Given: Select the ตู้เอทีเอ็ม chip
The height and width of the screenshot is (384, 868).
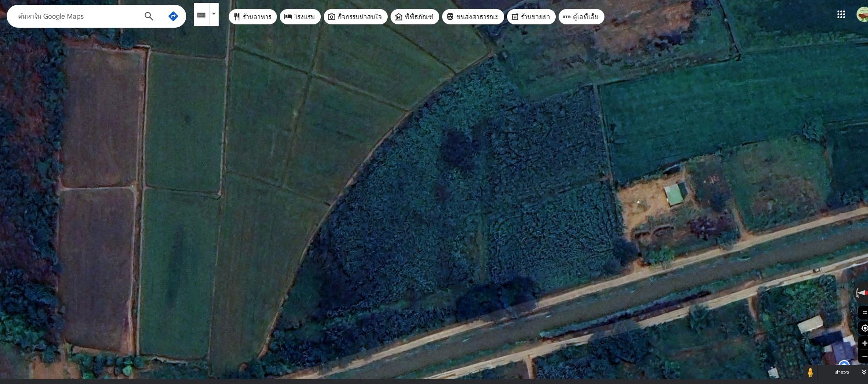Looking at the screenshot, I should (581, 17).
